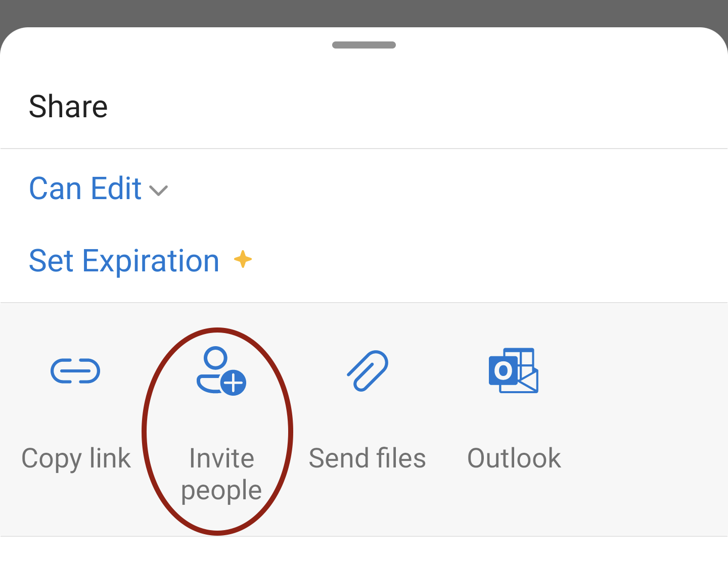Tap the Send files paperclip icon
The height and width of the screenshot is (566, 728).
[368, 370]
